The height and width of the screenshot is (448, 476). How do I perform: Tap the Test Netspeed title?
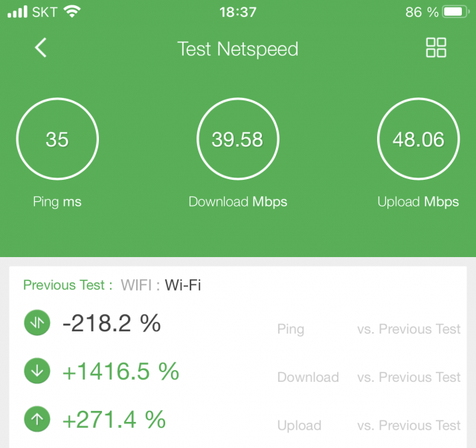[x=238, y=49]
